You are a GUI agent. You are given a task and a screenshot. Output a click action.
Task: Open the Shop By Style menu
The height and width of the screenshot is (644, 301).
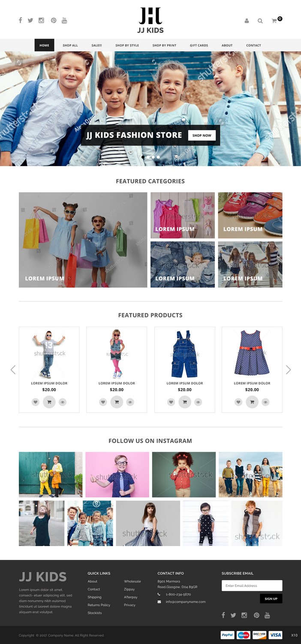127,46
